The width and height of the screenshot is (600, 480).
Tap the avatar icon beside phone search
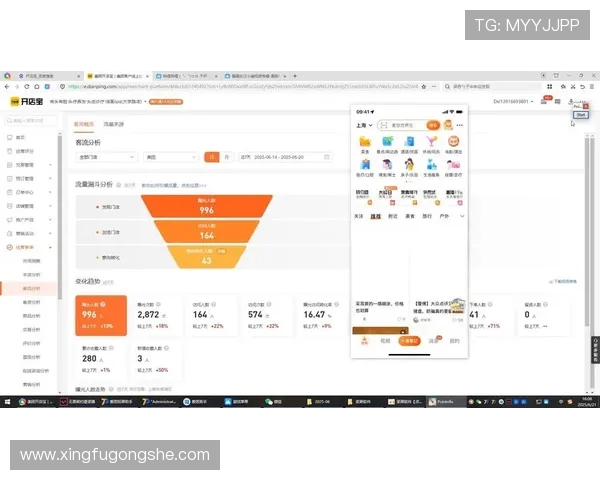(x=448, y=125)
